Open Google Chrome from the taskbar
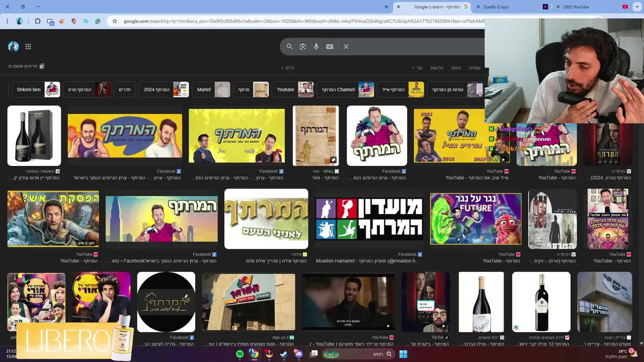Screen dimensions: 644x362 coord(254,354)
